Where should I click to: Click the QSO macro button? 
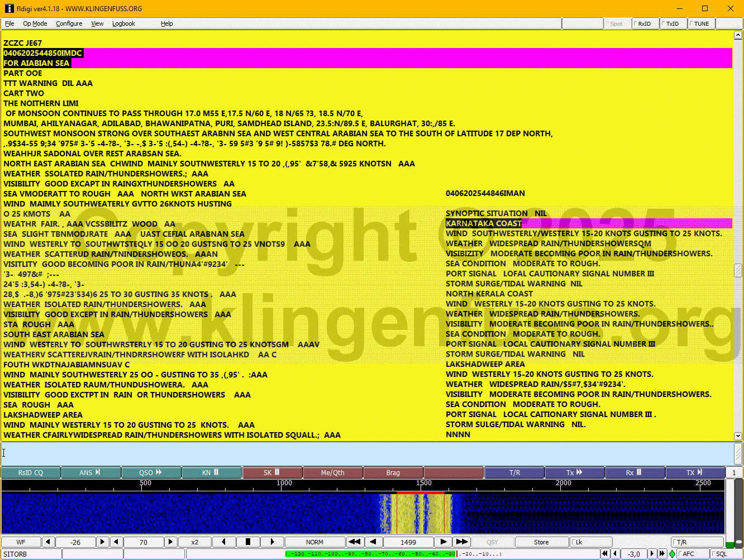click(151, 473)
